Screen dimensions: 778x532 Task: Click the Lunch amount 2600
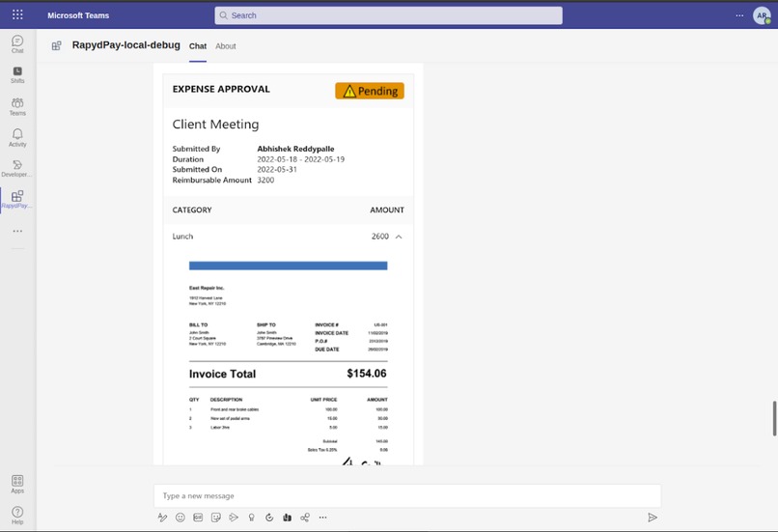coord(380,237)
